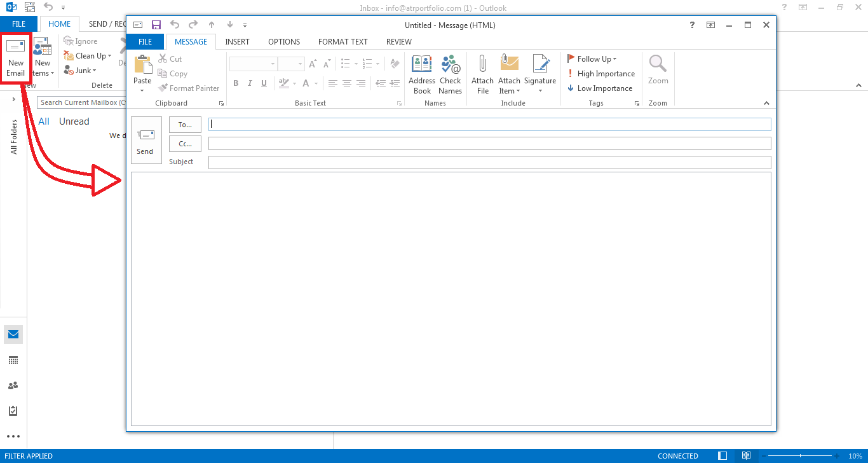Click the Copy icon

point(162,74)
